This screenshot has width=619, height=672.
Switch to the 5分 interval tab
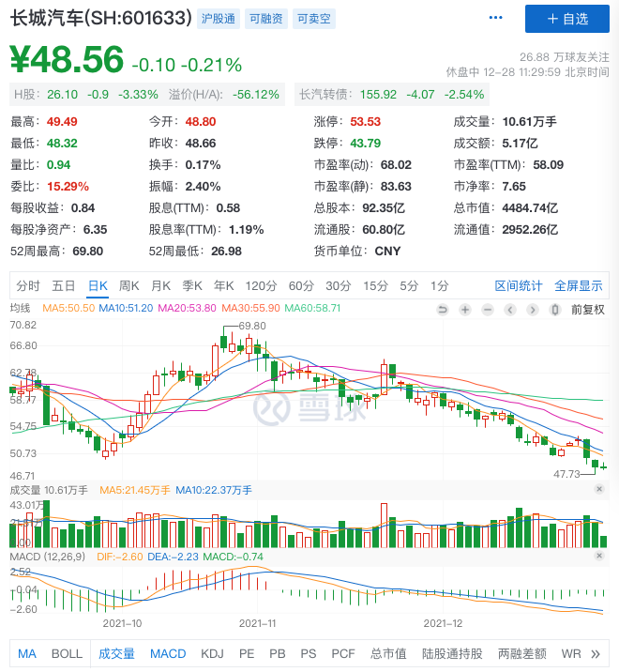tap(409, 286)
